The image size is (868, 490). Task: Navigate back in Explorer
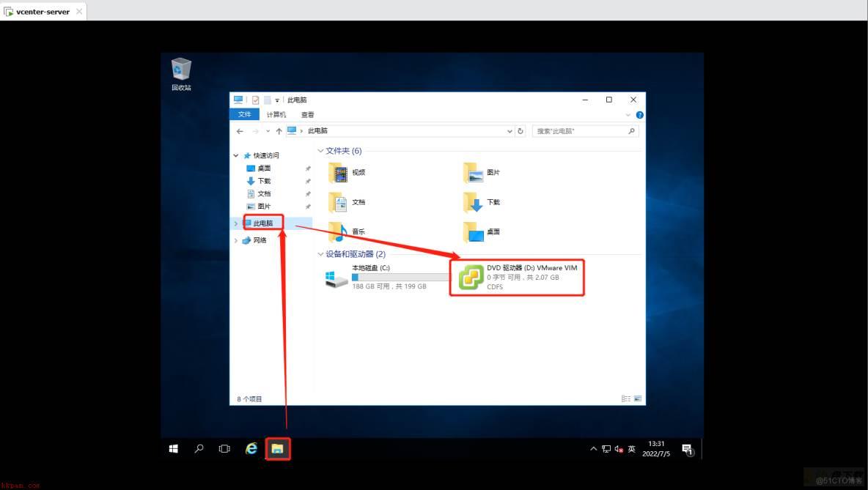click(x=240, y=131)
